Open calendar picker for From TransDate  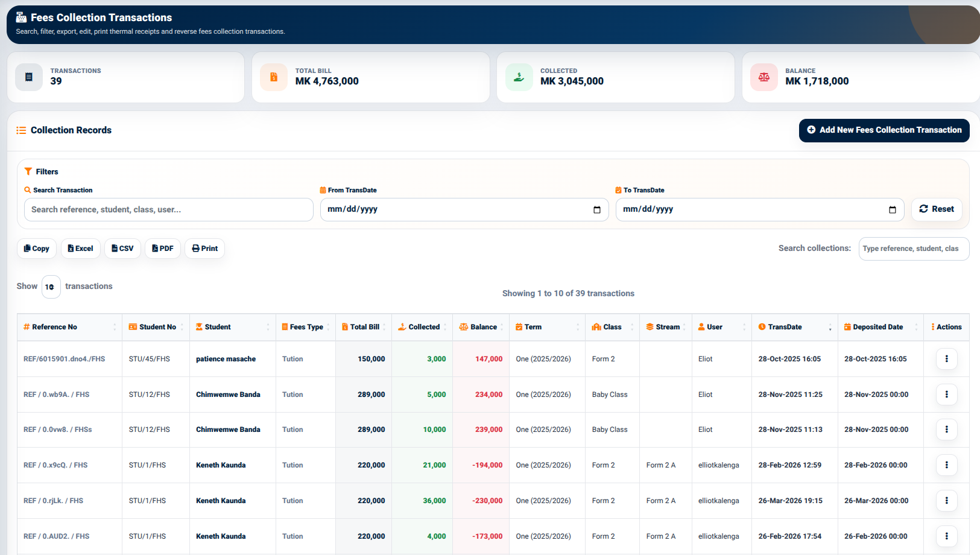pyautogui.click(x=597, y=210)
